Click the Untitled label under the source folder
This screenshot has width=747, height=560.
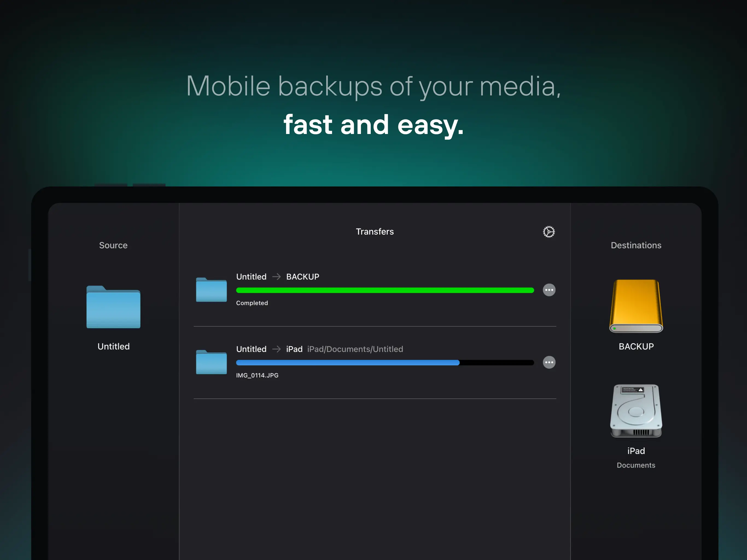click(x=113, y=346)
